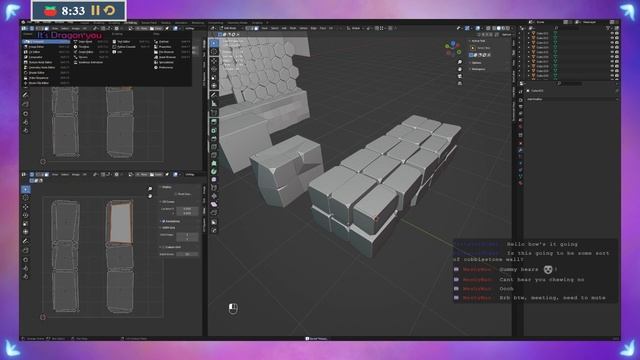Select the Select Box tool in lower UV editor
Image resolution: width=640 pixels, height=360 pixels.
pos(26,189)
